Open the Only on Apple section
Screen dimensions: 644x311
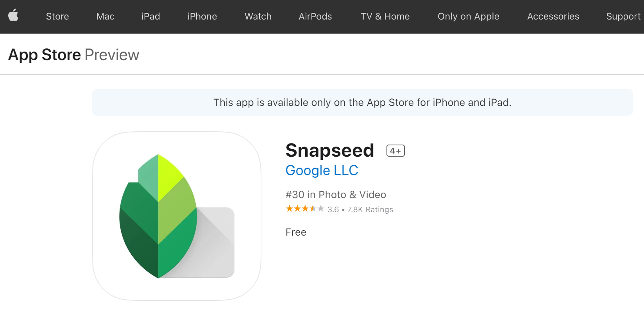(x=468, y=16)
